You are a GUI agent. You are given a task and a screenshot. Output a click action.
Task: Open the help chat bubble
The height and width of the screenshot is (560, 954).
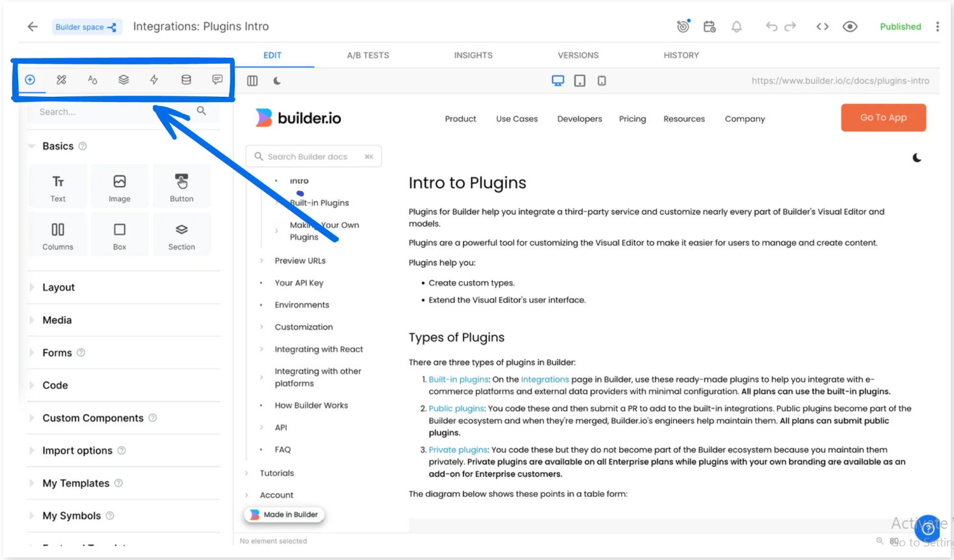tap(927, 528)
